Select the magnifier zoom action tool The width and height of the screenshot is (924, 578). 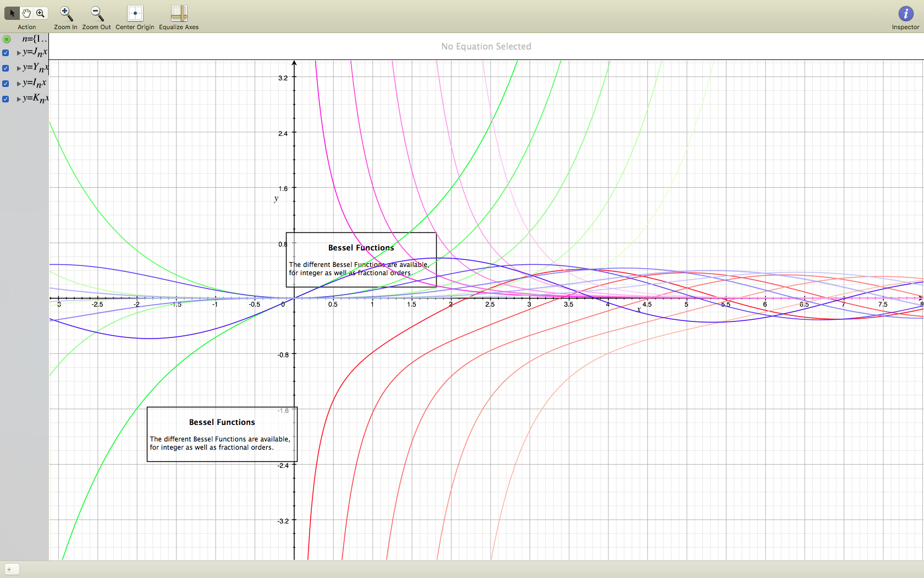[x=41, y=13]
